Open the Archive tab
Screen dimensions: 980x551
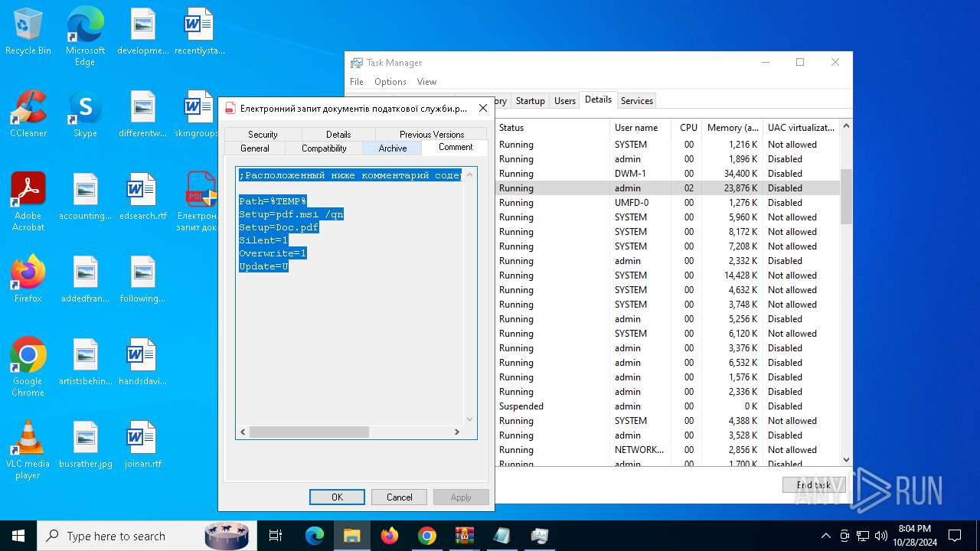[x=393, y=148]
